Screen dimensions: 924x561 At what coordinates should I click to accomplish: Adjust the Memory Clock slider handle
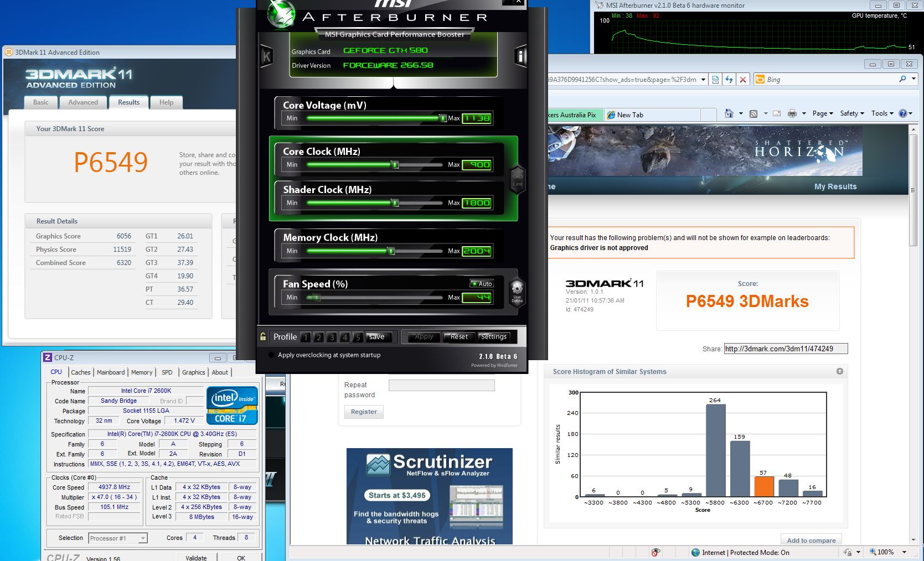coord(391,251)
